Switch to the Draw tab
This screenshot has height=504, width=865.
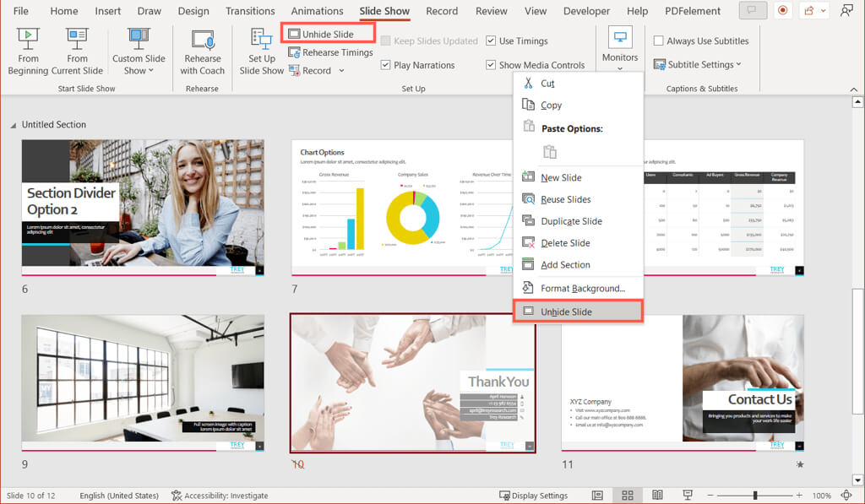(149, 11)
